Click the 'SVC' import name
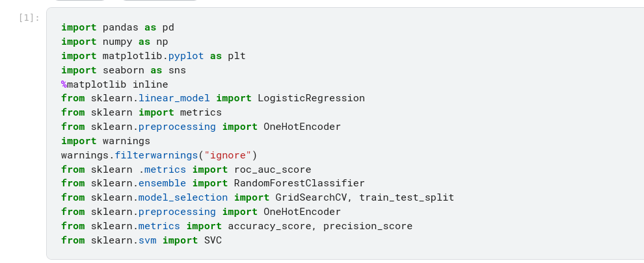 click(x=213, y=240)
